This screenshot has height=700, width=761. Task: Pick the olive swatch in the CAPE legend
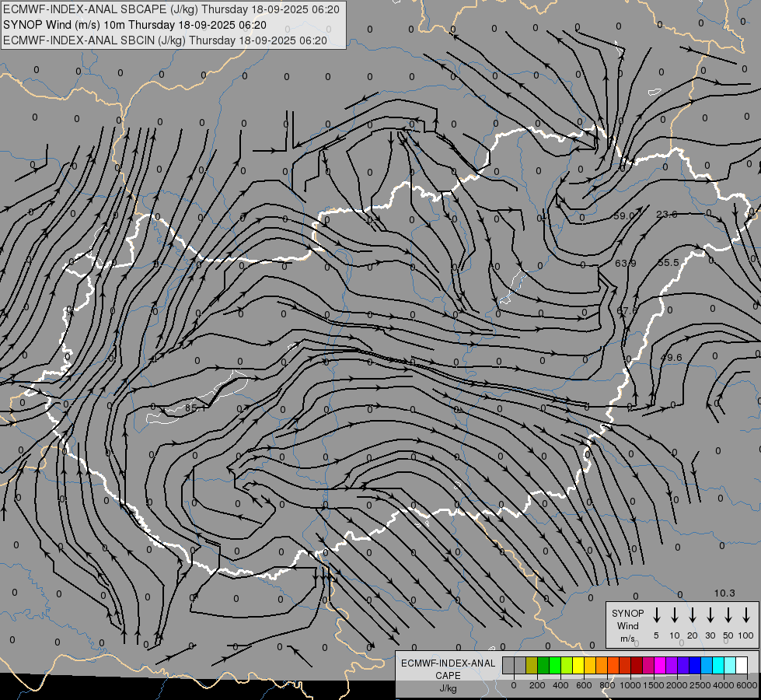[x=532, y=665]
